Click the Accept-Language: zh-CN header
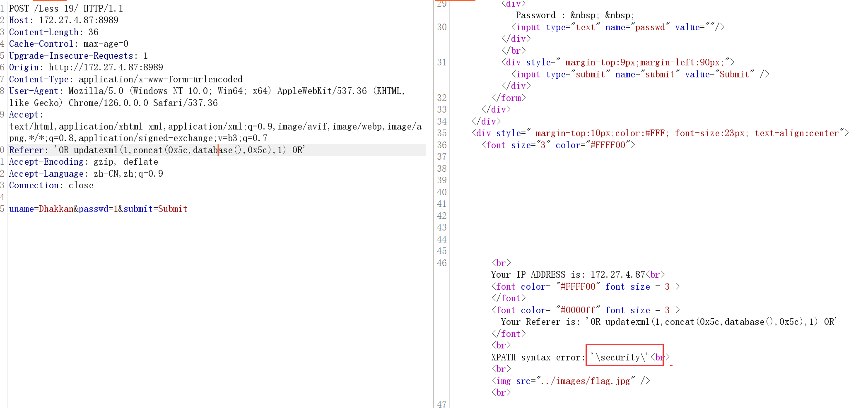 pos(86,174)
